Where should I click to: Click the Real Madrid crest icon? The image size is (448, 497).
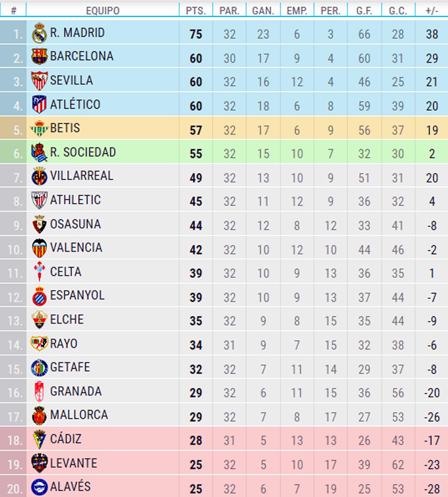click(x=39, y=33)
